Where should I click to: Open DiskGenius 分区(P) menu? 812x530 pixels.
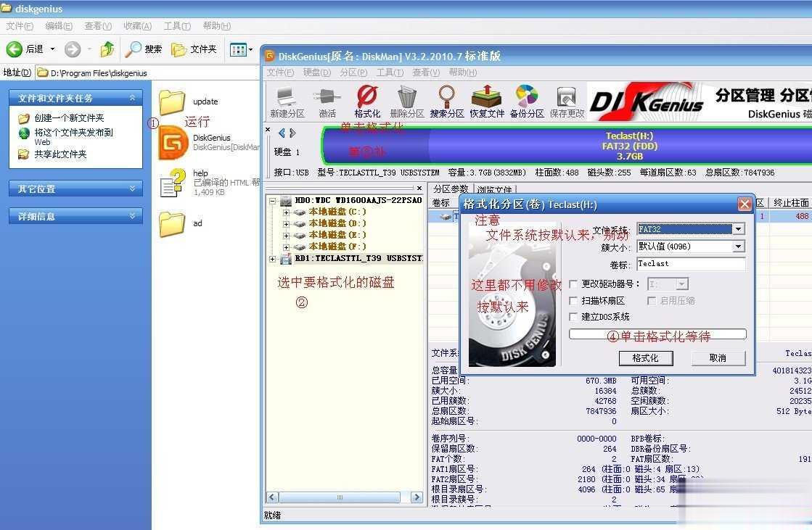(x=353, y=73)
